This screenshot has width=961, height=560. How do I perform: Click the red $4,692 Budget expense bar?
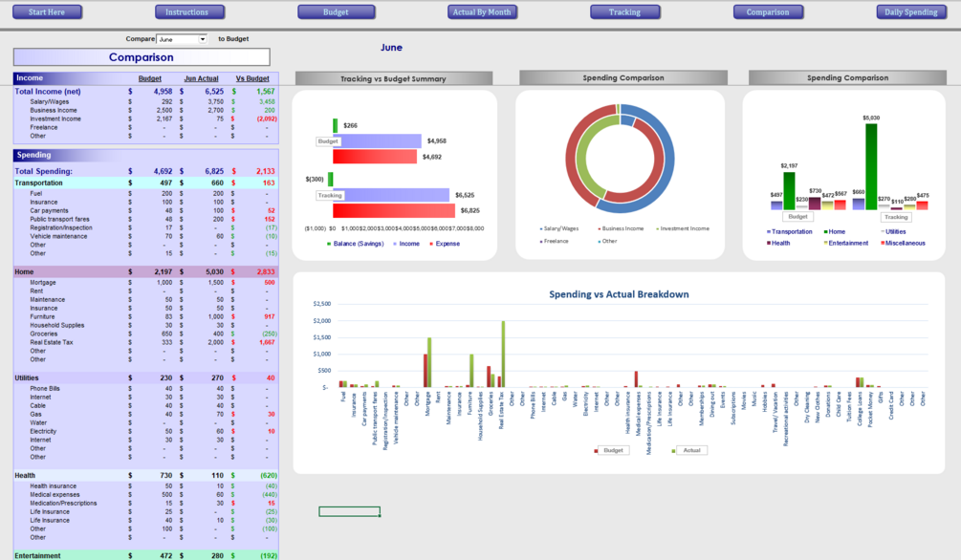[375, 157]
